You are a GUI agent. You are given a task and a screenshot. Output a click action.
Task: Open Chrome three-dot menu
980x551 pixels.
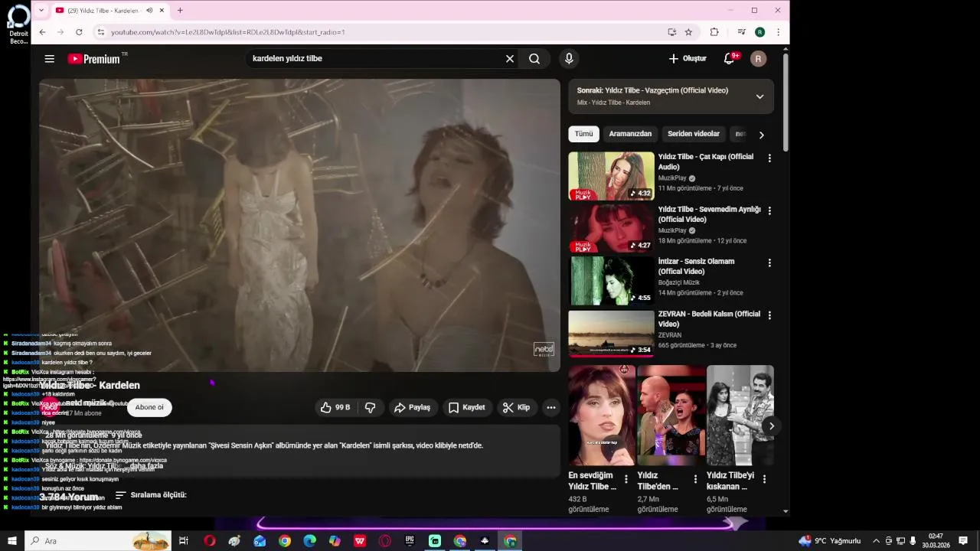click(778, 32)
